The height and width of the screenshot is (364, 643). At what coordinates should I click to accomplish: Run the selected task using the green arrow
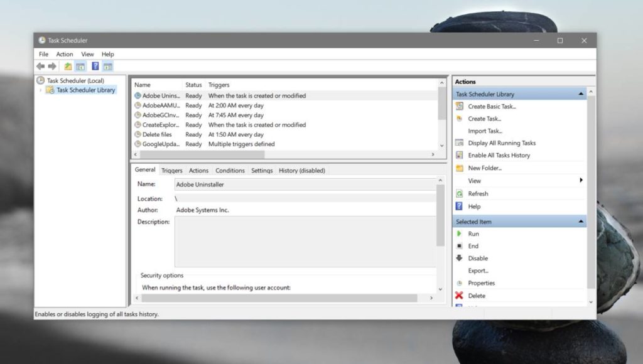[460, 233]
